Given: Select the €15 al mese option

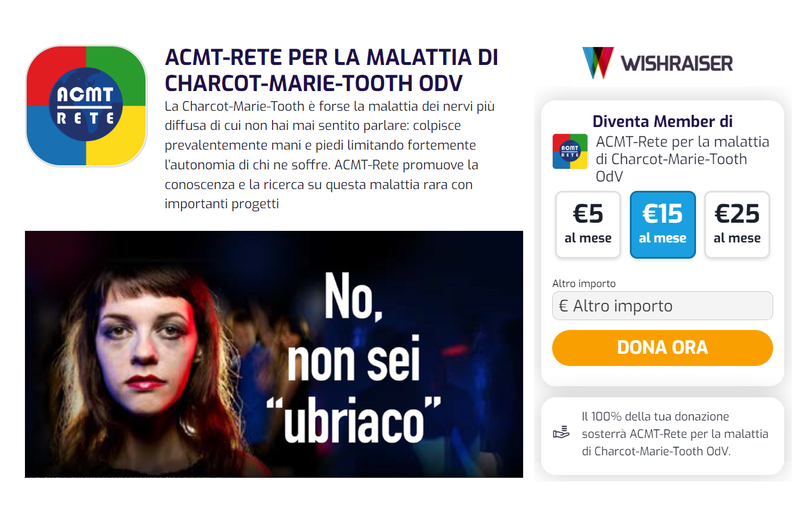Looking at the screenshot, I should pyautogui.click(x=662, y=224).
